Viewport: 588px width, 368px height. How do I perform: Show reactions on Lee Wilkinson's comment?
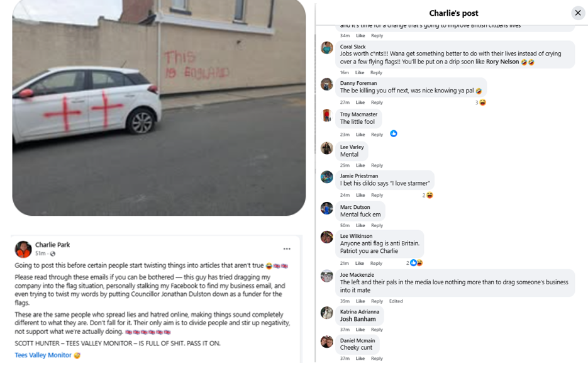point(415,263)
